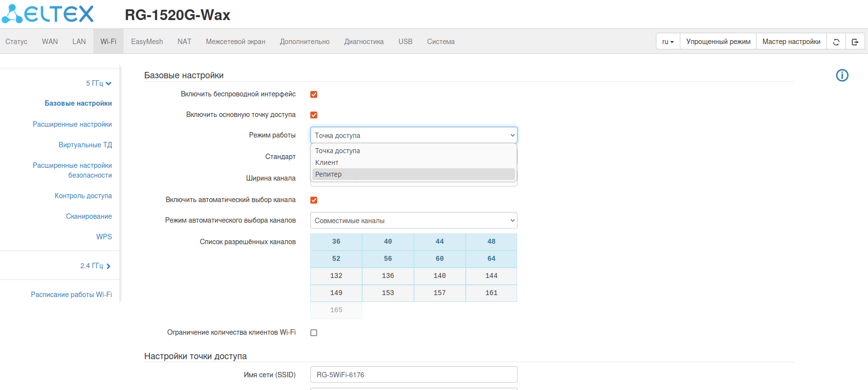Click the logout icon in top bar
868x390 pixels.
coord(855,42)
